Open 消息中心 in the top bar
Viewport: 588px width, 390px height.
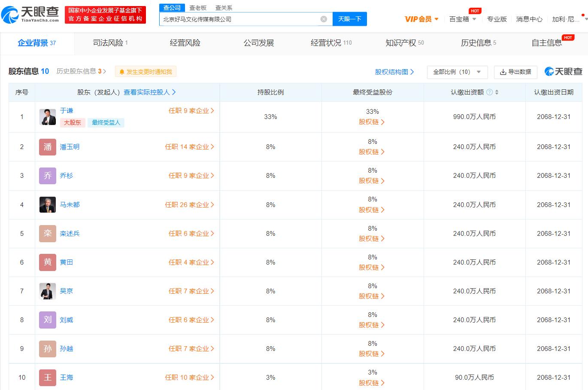pyautogui.click(x=529, y=19)
